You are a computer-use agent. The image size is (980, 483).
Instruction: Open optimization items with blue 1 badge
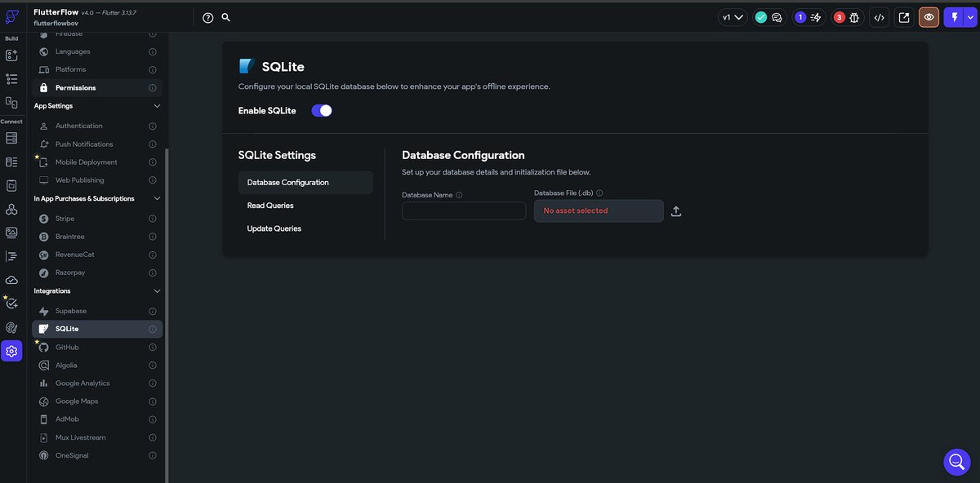tap(808, 17)
